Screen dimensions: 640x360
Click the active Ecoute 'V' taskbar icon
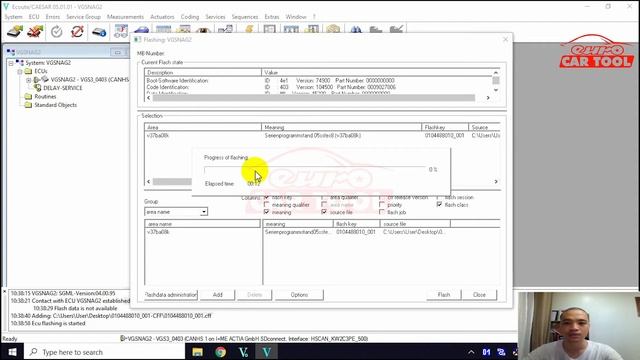[267, 352]
